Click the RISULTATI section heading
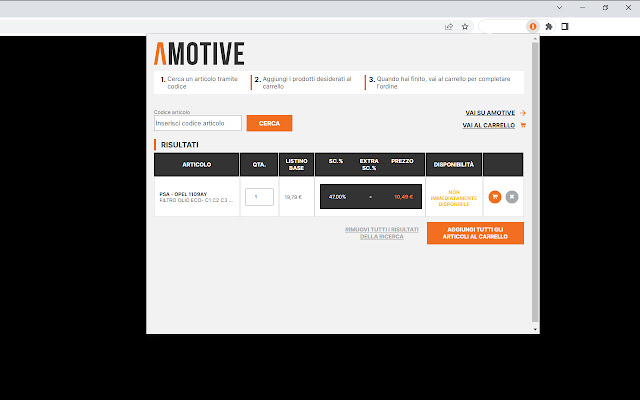This screenshot has height=400, width=640. pyautogui.click(x=180, y=145)
